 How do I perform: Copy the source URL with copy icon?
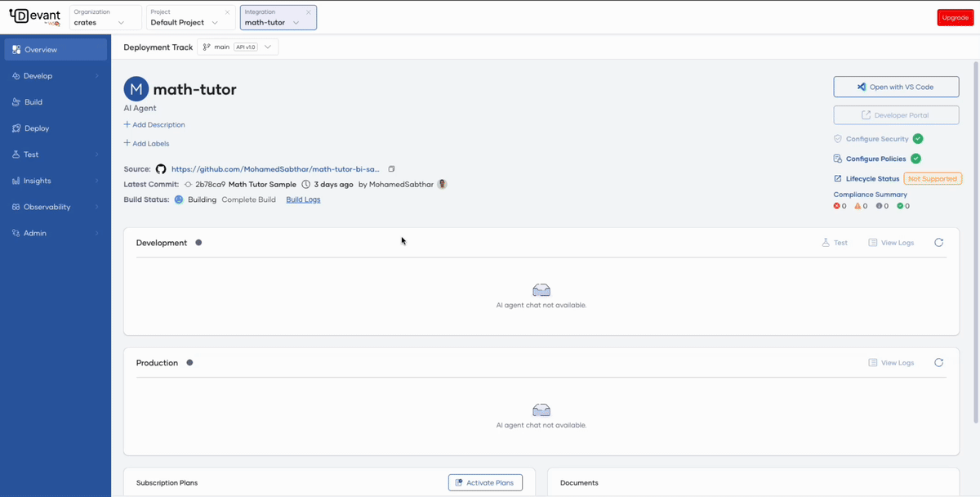coord(391,169)
